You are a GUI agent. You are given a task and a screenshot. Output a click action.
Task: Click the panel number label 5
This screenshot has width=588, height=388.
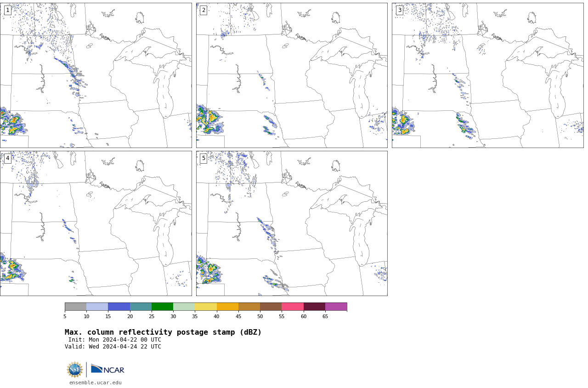pyautogui.click(x=204, y=158)
